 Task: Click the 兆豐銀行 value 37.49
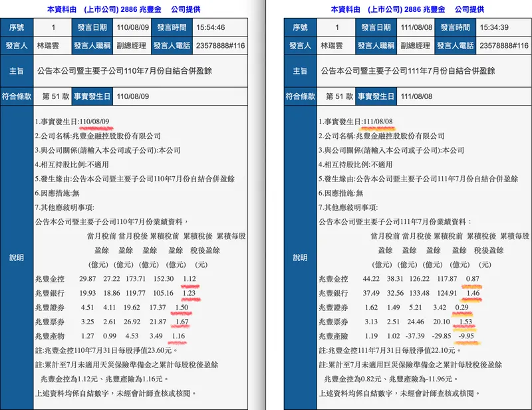(371, 293)
